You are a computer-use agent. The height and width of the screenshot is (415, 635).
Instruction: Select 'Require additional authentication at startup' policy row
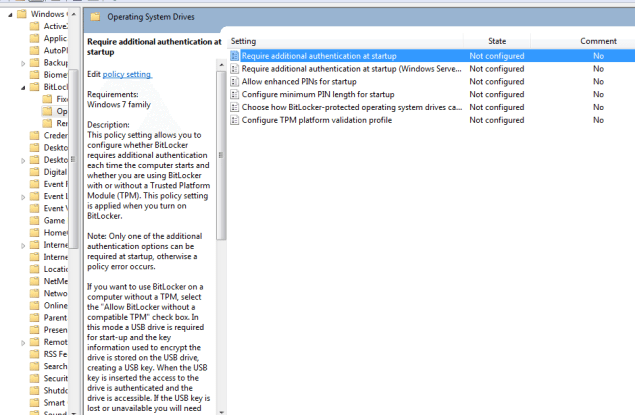(x=432, y=56)
